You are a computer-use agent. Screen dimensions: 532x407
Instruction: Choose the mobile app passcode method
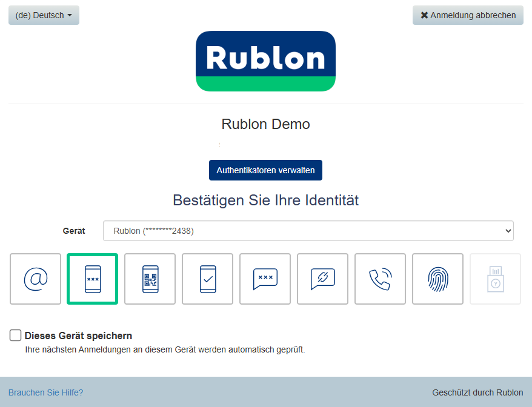click(x=93, y=279)
